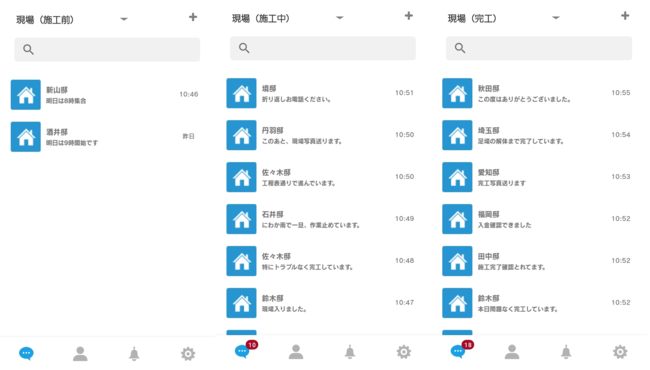Tap the house icon for 石井邸
The image size is (650, 370).
point(241,219)
